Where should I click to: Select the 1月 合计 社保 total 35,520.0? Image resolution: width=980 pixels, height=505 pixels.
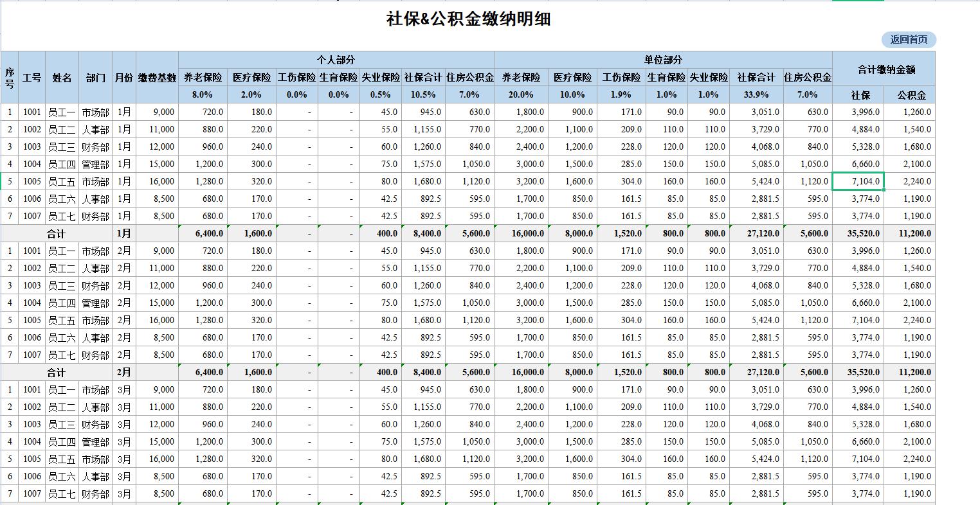click(x=858, y=233)
